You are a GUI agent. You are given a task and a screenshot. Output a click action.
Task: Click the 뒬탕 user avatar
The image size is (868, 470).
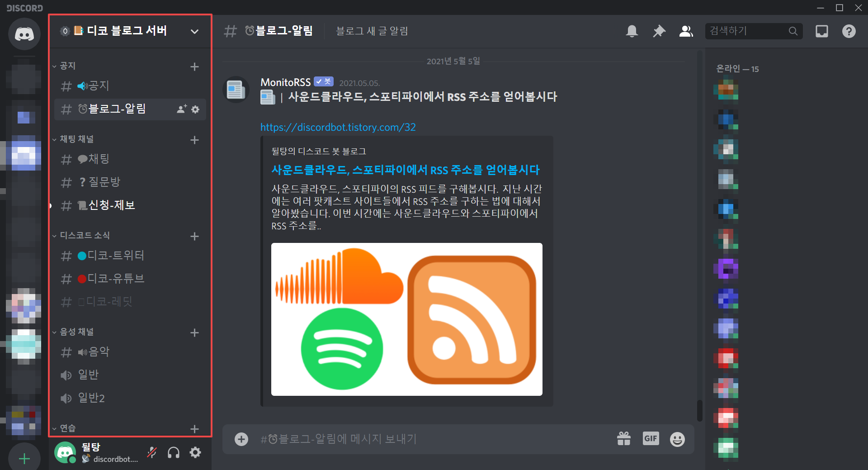(x=65, y=452)
